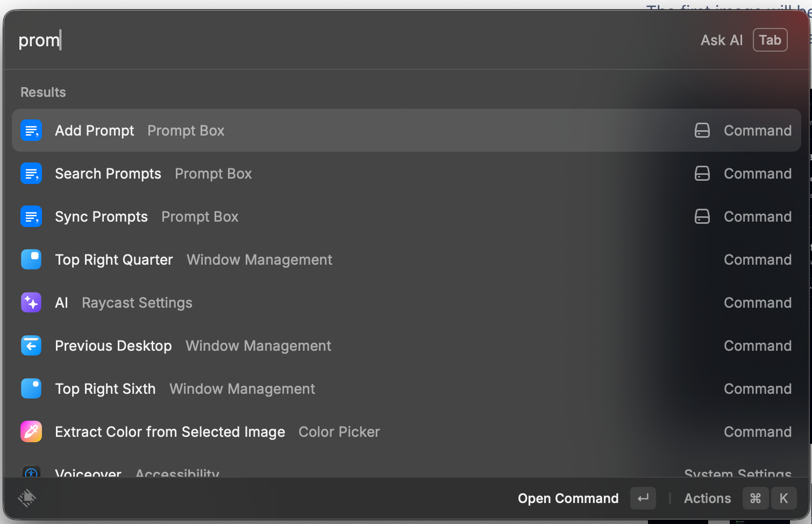Click Ask AI label
This screenshot has width=812, height=524.
pos(722,40)
